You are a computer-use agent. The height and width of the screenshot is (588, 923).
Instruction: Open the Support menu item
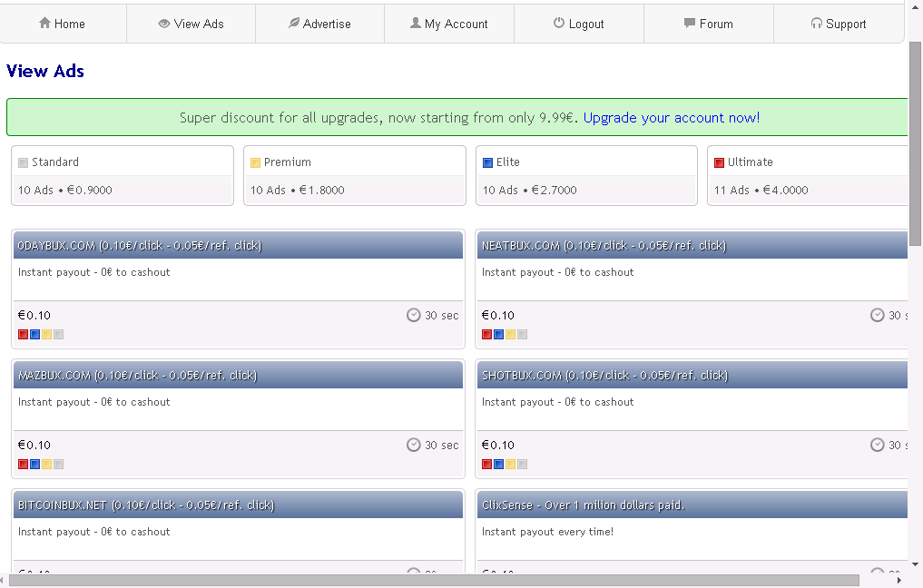pyautogui.click(x=839, y=24)
